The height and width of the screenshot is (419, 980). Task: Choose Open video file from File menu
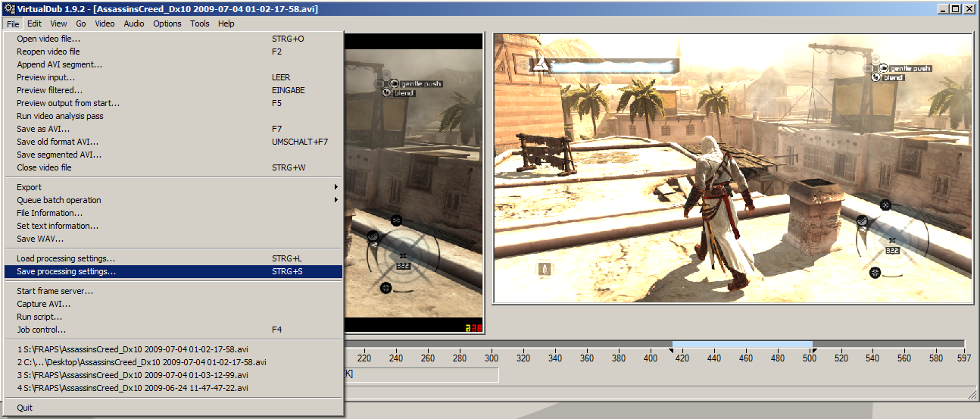point(48,39)
